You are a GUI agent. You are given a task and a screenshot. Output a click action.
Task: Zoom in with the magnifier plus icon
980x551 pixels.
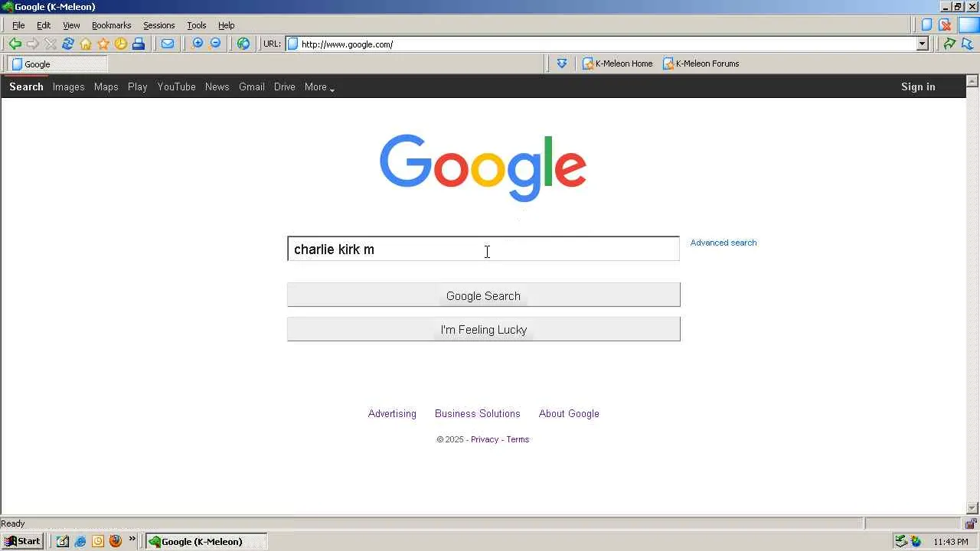(x=198, y=44)
